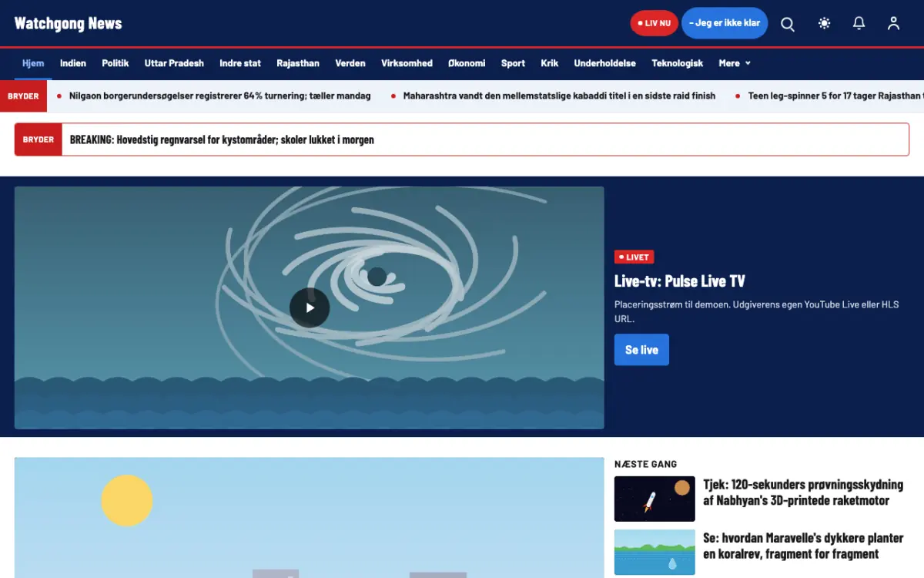Click the Live-tv: Pulse Live TV title

coord(680,281)
